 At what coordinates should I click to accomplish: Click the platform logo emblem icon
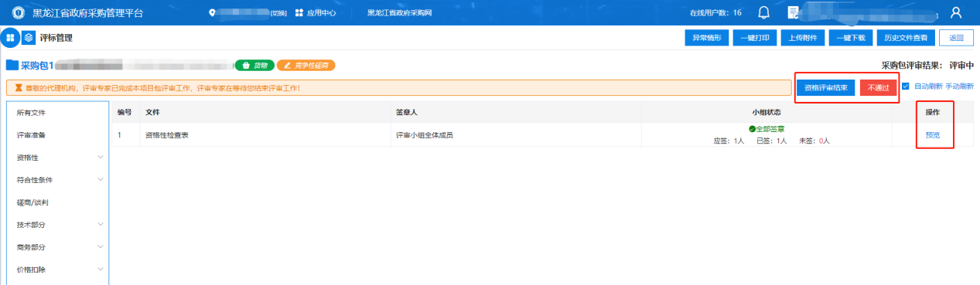(19, 13)
